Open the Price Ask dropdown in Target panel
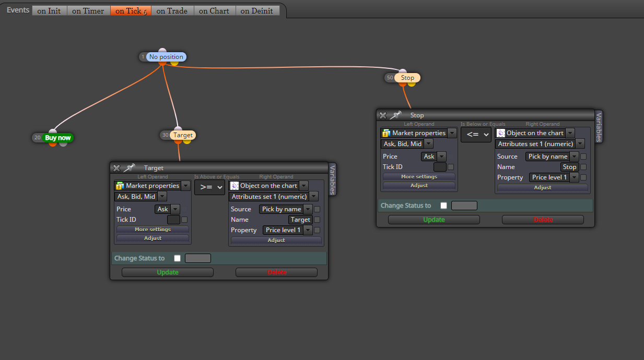 pos(175,209)
